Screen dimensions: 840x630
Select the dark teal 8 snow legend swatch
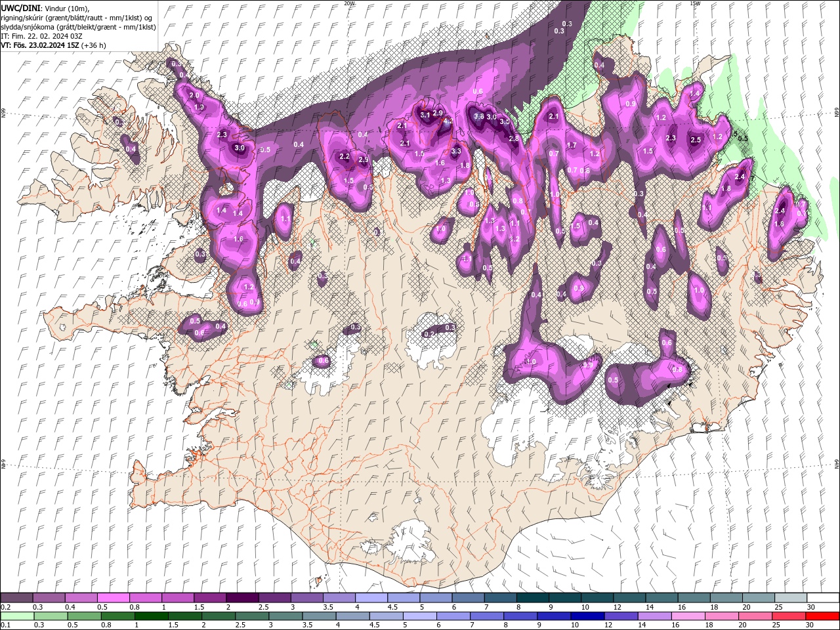(532, 598)
